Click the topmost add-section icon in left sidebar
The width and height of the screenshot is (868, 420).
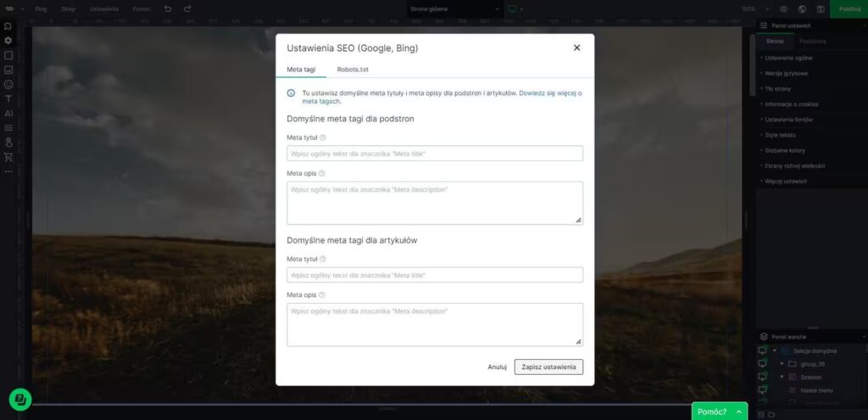click(x=8, y=26)
